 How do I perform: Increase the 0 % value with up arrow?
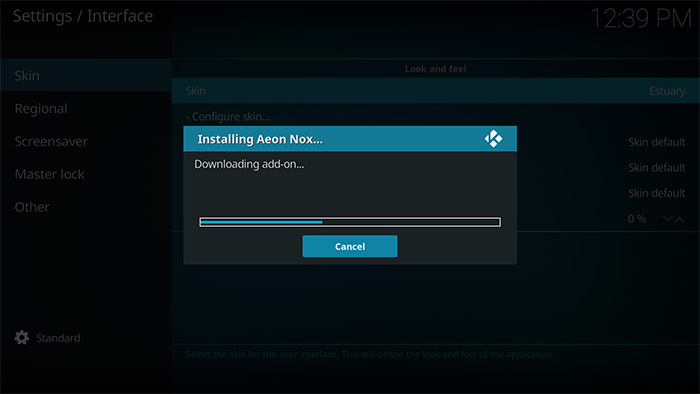click(x=679, y=219)
